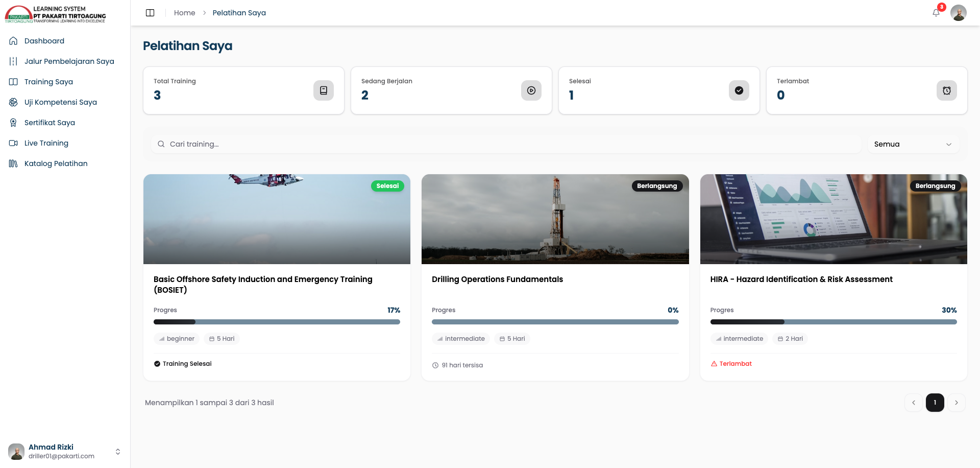This screenshot has height=468, width=980.
Task: Click the Uji Kompetensi Saya icon
Action: 13,102
